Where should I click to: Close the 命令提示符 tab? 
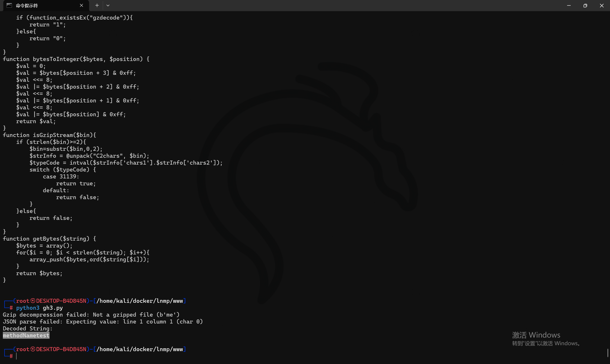81,5
